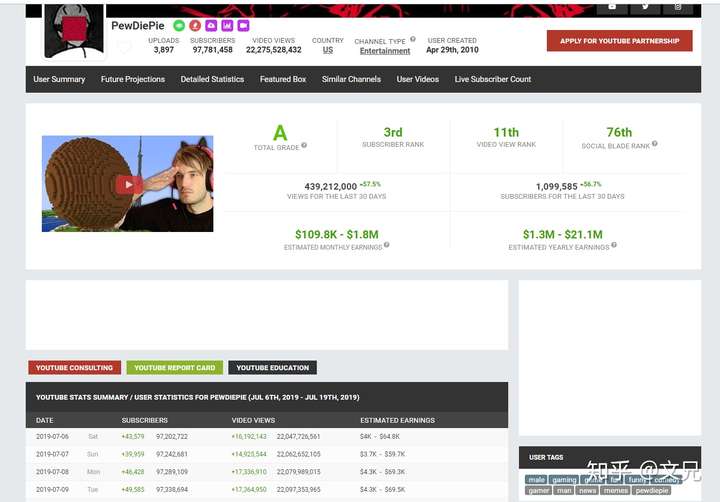720x502 pixels.
Task: Click the help icon next to Total Grade
Action: pos(304,146)
